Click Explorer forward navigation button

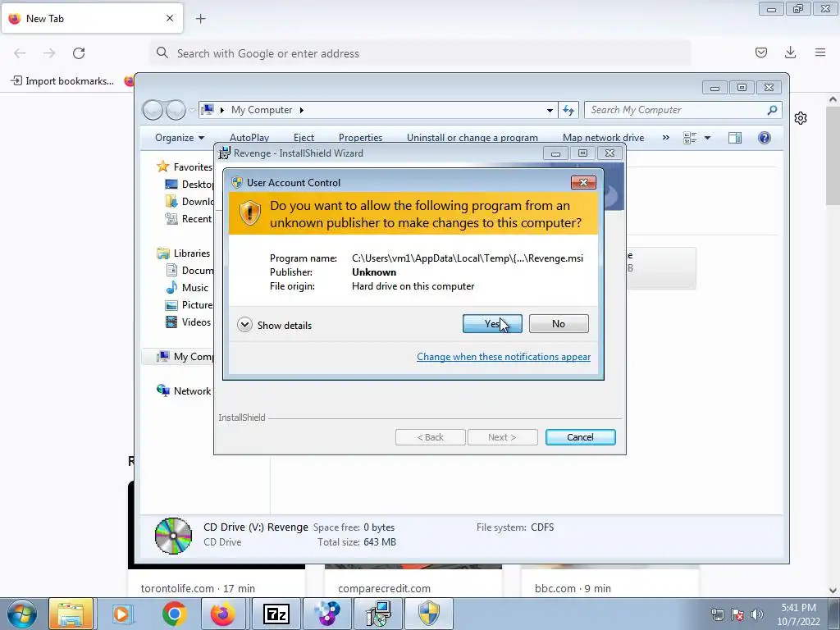[176, 110]
